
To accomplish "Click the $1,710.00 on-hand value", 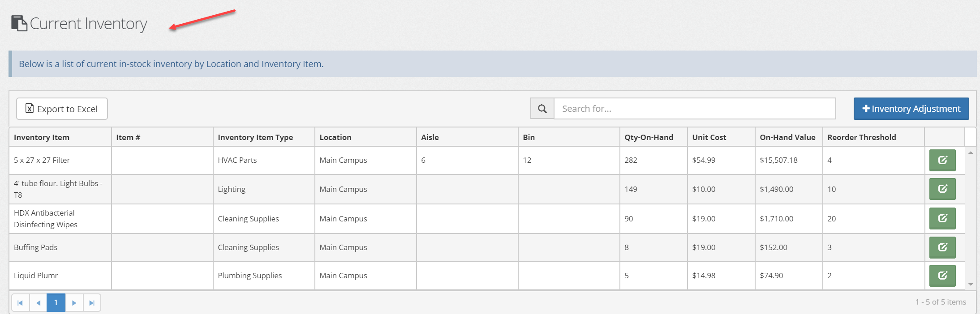I will 776,219.
